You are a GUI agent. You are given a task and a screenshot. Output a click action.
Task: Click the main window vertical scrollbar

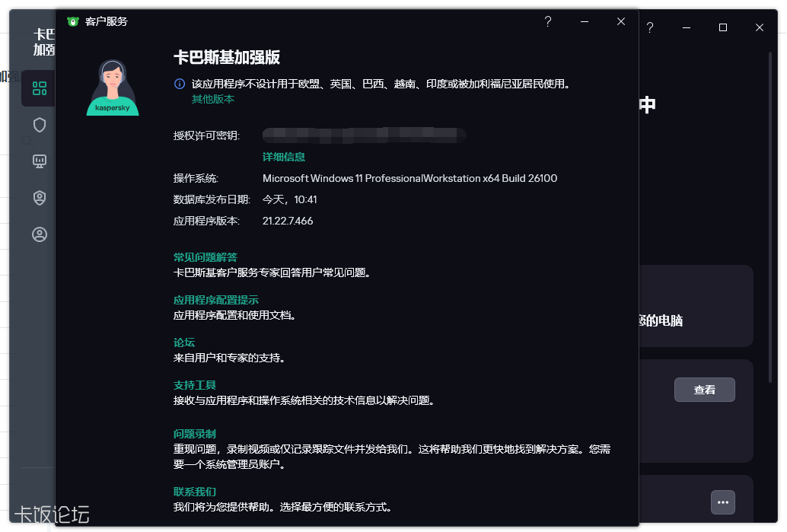(x=770, y=217)
